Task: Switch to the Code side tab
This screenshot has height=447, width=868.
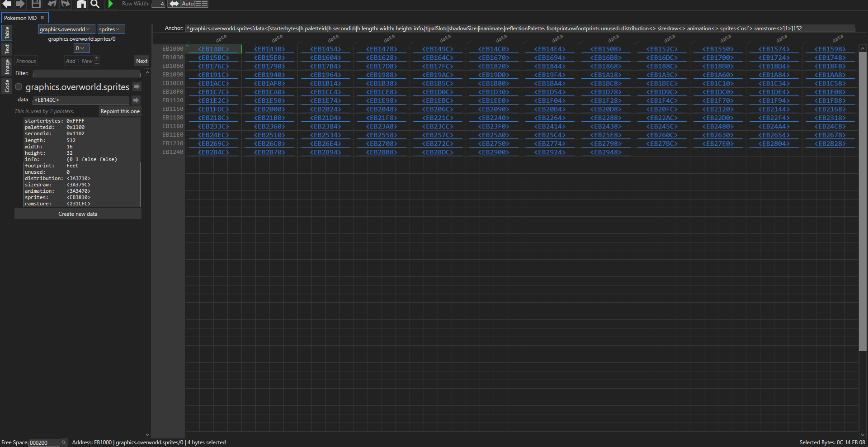Action: pyautogui.click(x=7, y=86)
